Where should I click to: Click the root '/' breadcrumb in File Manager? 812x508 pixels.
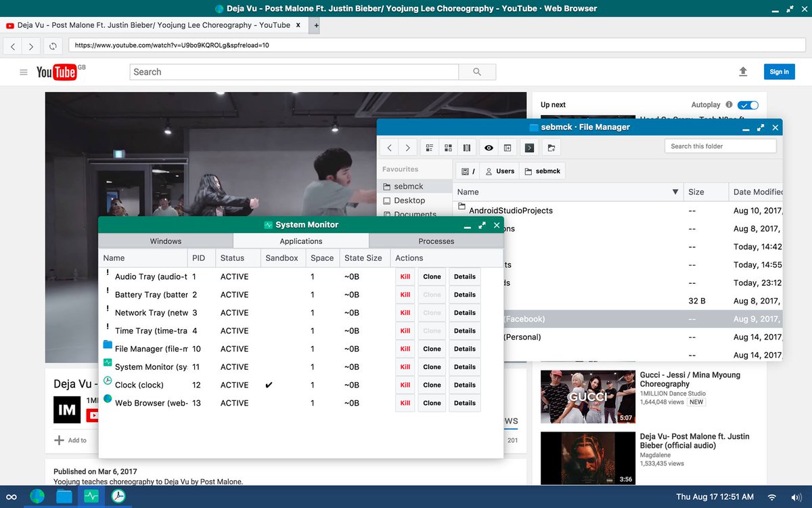(x=468, y=171)
